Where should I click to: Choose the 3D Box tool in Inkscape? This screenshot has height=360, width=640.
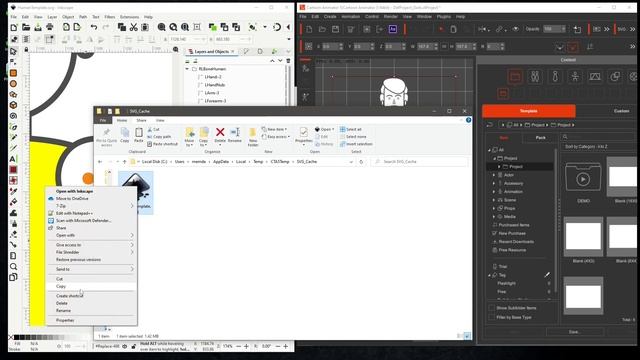click(13, 105)
